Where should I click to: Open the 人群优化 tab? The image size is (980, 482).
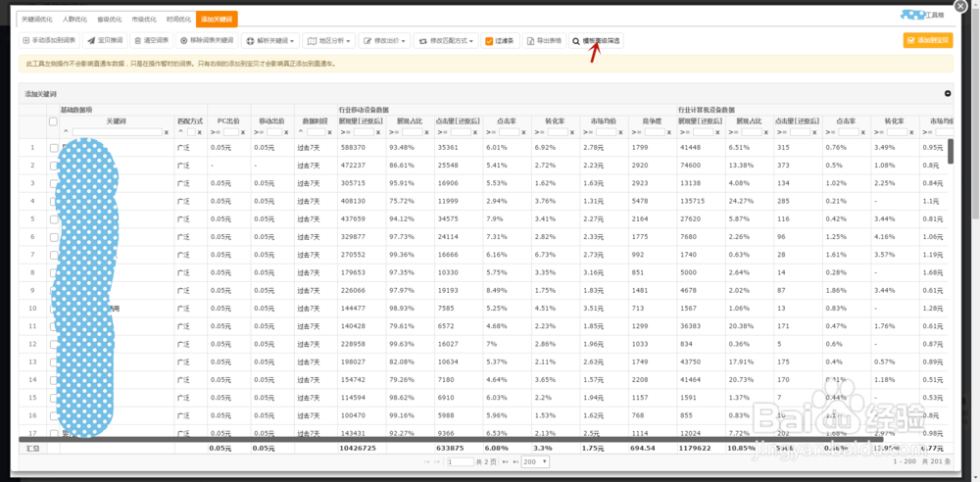pyautogui.click(x=75, y=20)
